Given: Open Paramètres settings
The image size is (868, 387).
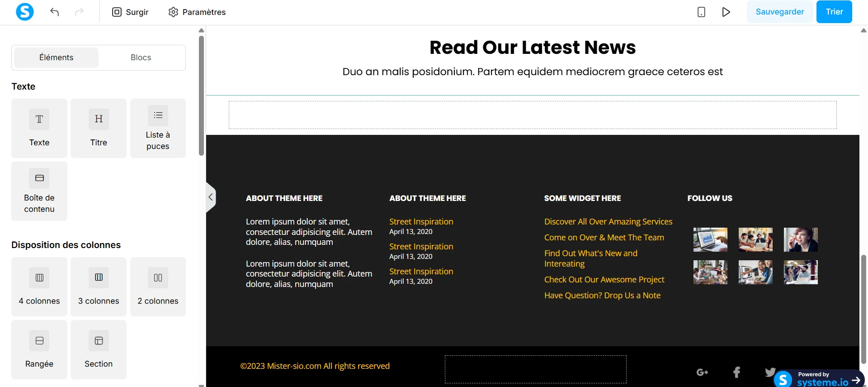Looking at the screenshot, I should [197, 12].
